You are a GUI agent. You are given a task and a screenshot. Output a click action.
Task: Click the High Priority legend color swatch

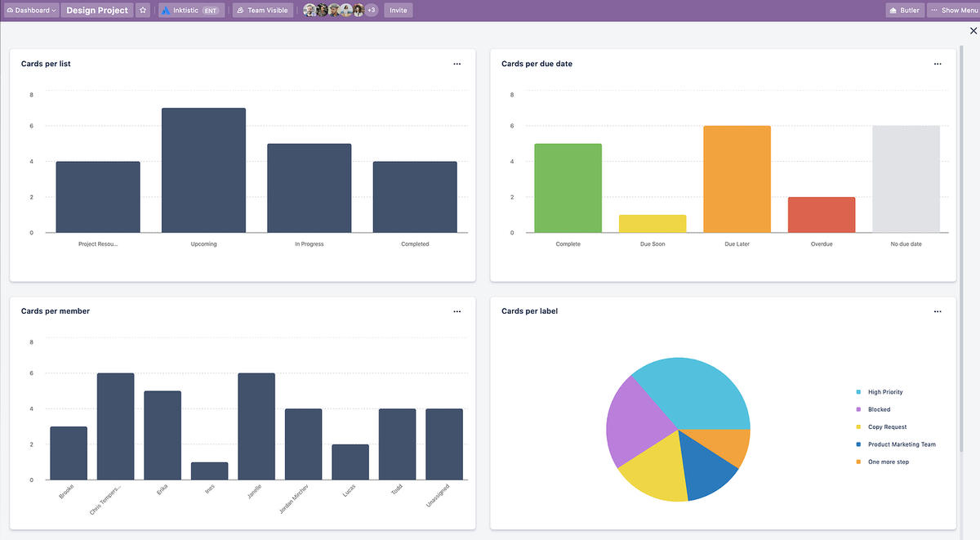point(858,392)
